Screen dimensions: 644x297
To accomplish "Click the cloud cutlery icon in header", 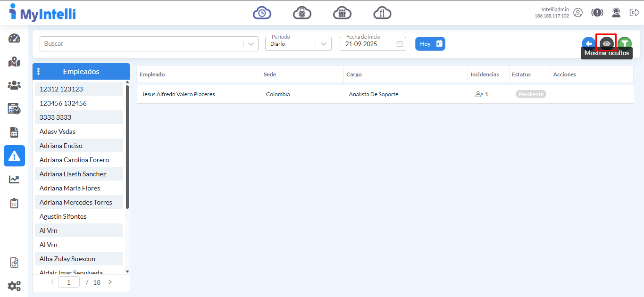I will pos(382,13).
